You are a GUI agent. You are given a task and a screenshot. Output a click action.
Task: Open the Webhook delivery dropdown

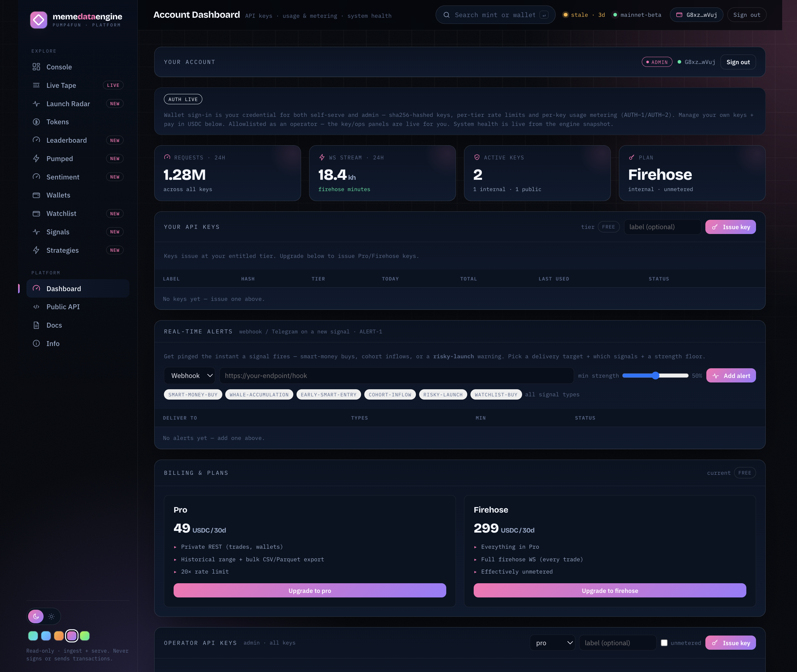pyautogui.click(x=190, y=376)
